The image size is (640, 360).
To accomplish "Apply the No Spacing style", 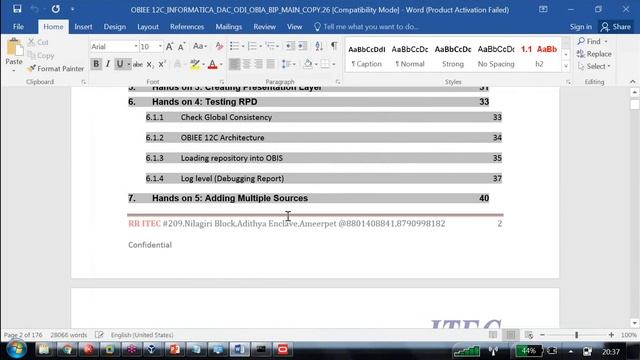I will click(x=496, y=56).
